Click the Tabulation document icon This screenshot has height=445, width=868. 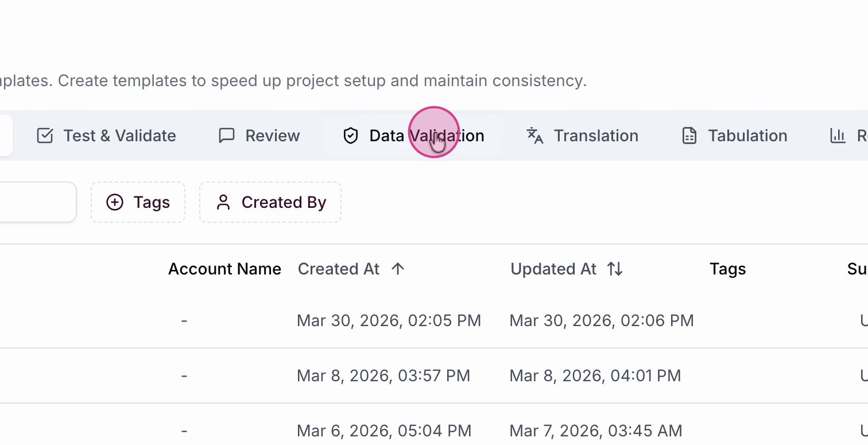click(689, 136)
